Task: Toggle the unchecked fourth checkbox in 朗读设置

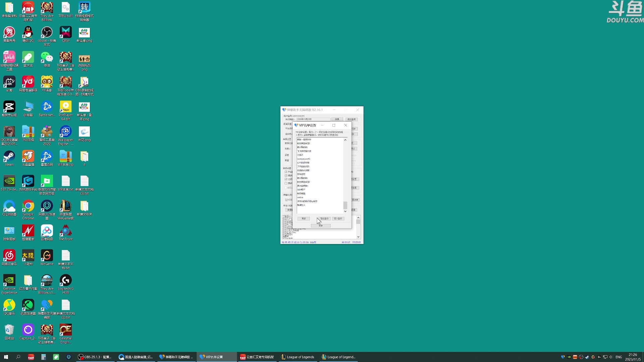Action: tap(286, 183)
